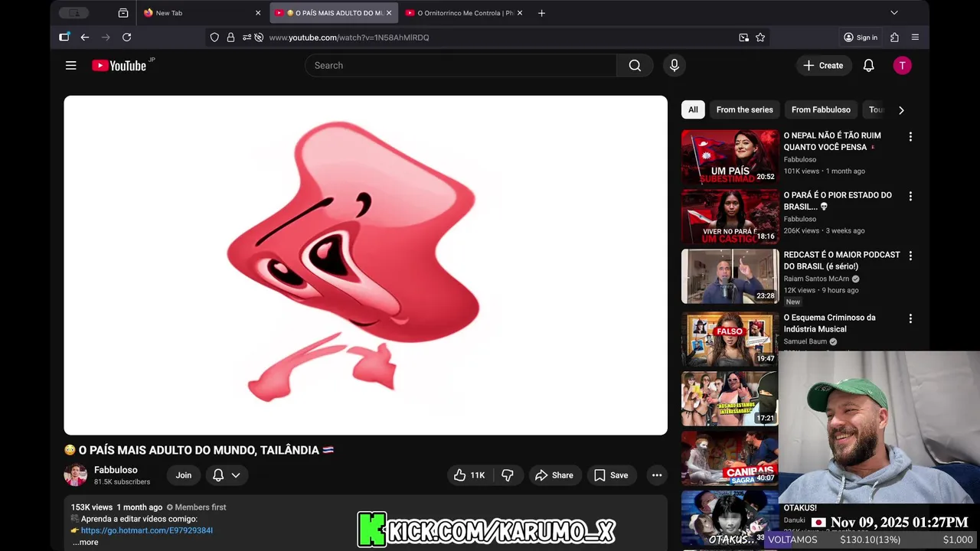Open the hotmart link in description
This screenshot has height=551, width=980.
coord(147,530)
